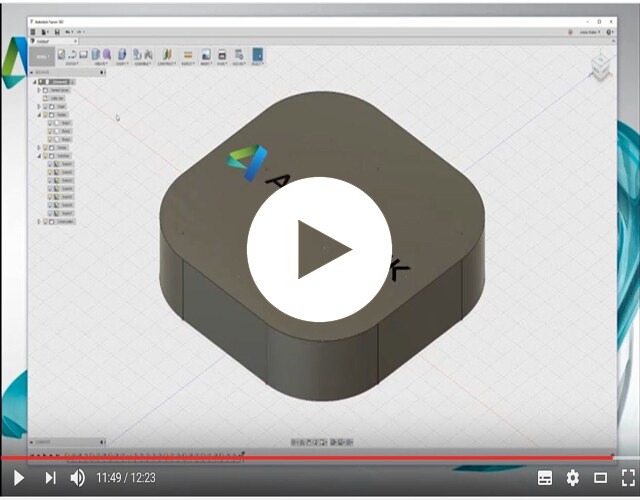Click the Browser panel pin icon
This screenshot has height=500, width=640.
click(x=102, y=73)
